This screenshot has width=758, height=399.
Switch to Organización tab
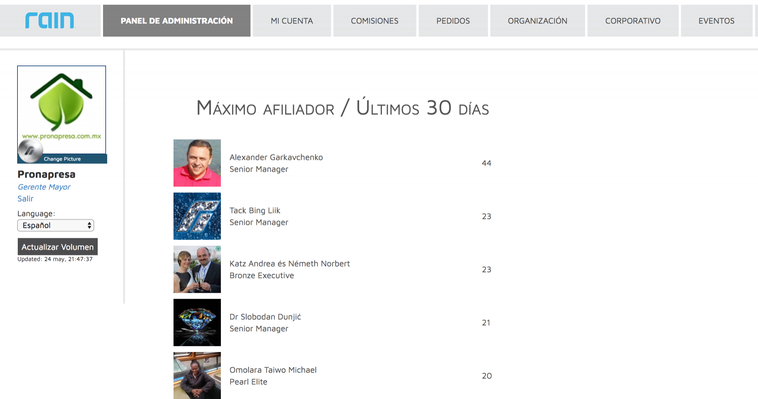(x=537, y=21)
